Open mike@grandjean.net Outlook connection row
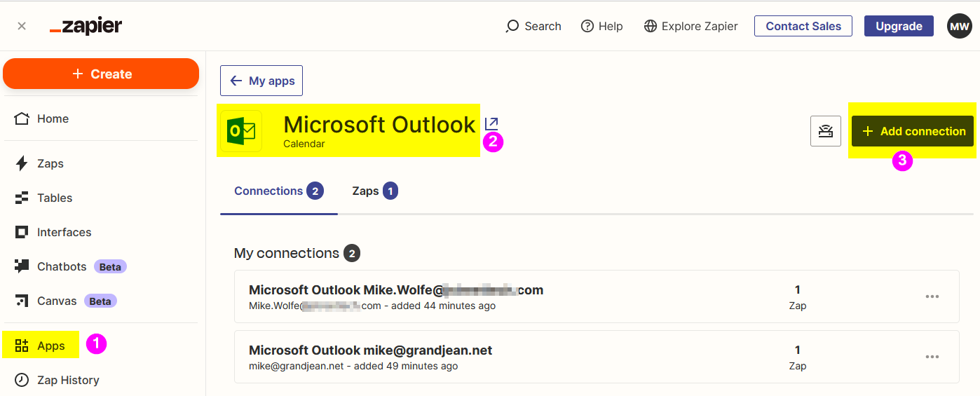980x396 pixels. 597,357
